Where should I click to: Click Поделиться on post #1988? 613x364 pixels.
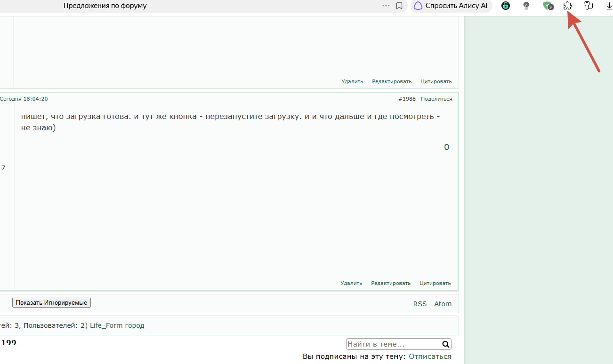(x=436, y=99)
